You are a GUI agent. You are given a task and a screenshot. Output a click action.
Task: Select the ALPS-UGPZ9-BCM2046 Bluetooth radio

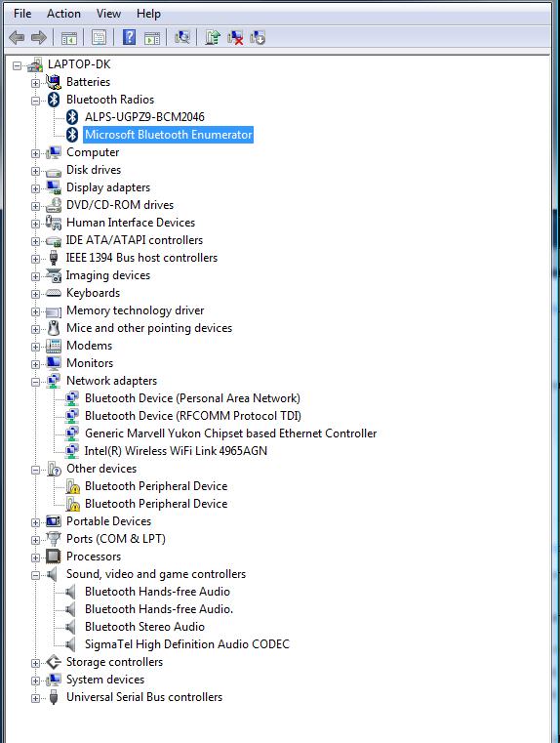(x=144, y=117)
